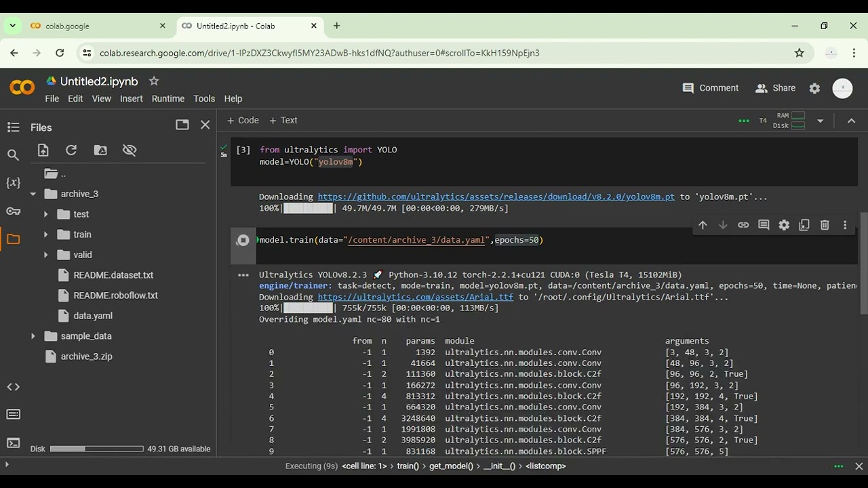Open the yolov8m.pt GitHub download link
Viewport: 868px width, 488px height.
[496, 197]
